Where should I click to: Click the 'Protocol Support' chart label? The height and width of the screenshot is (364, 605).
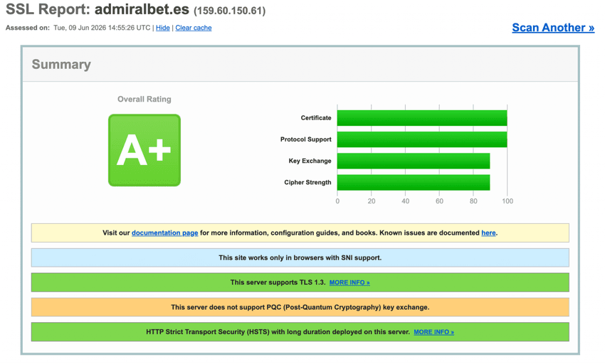[305, 139]
